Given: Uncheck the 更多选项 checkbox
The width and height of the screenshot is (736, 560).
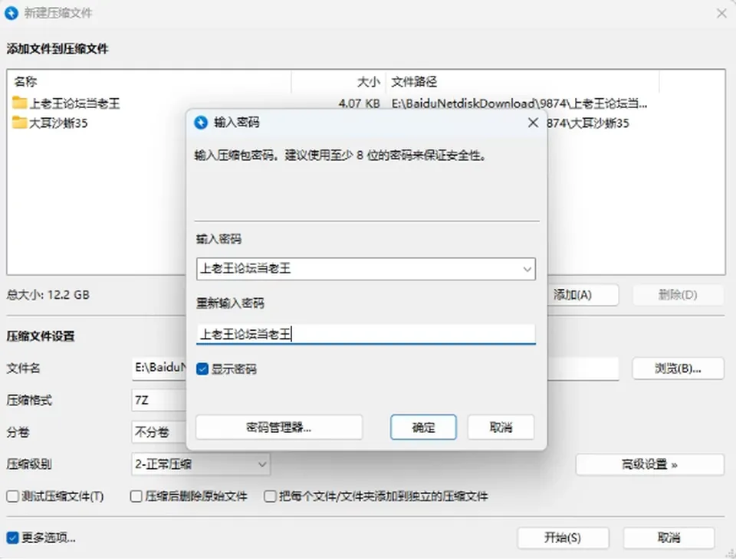Looking at the screenshot, I should [x=13, y=538].
